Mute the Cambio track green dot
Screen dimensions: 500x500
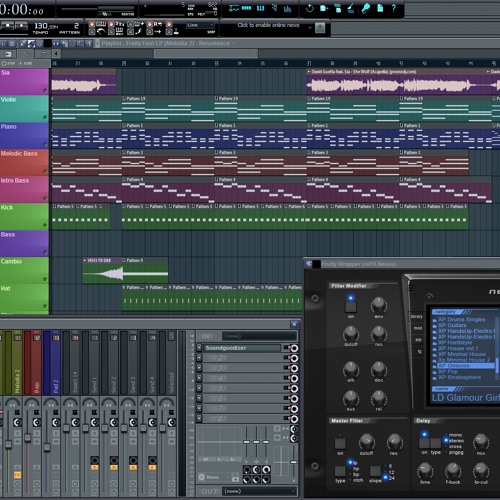(45, 279)
